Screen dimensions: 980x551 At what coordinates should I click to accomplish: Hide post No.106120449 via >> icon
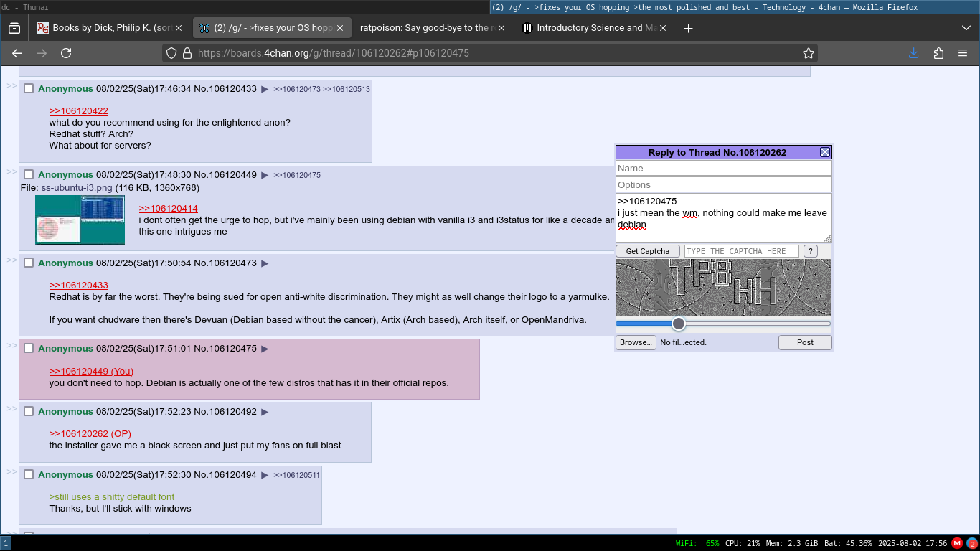click(11, 171)
